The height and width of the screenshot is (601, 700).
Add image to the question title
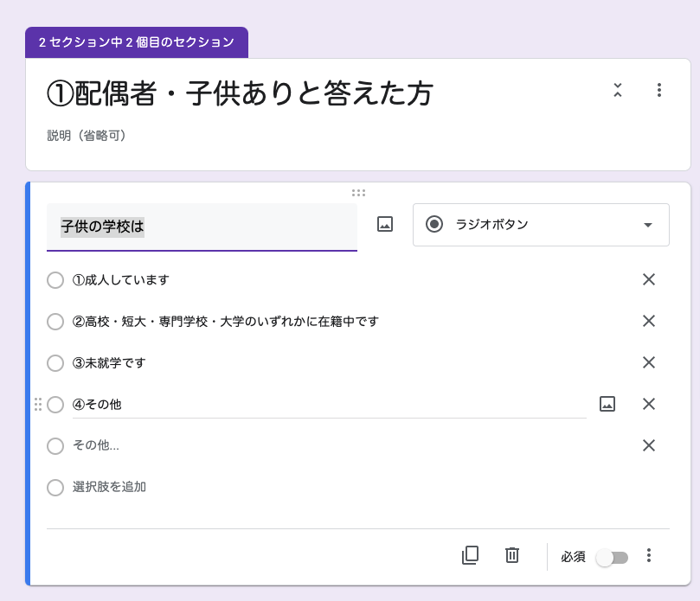385,224
